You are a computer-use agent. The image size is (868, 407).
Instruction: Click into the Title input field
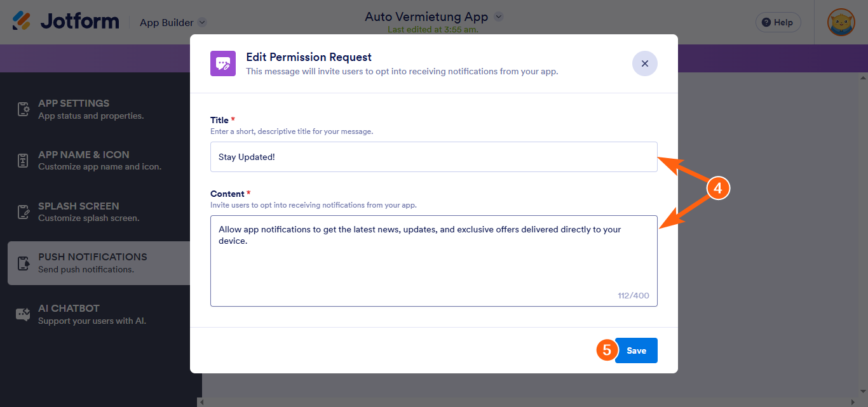coord(434,156)
